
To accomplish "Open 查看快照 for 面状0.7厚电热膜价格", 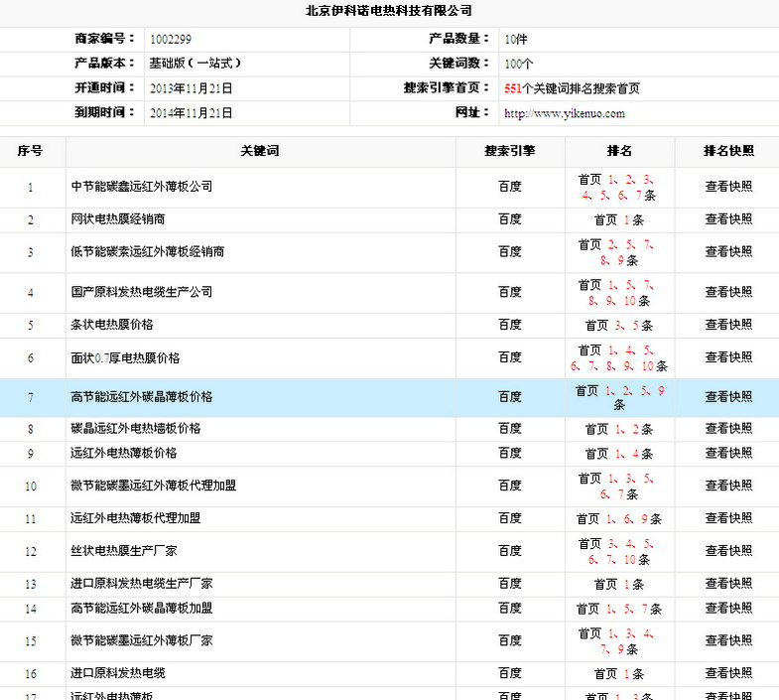I will coord(728,357).
